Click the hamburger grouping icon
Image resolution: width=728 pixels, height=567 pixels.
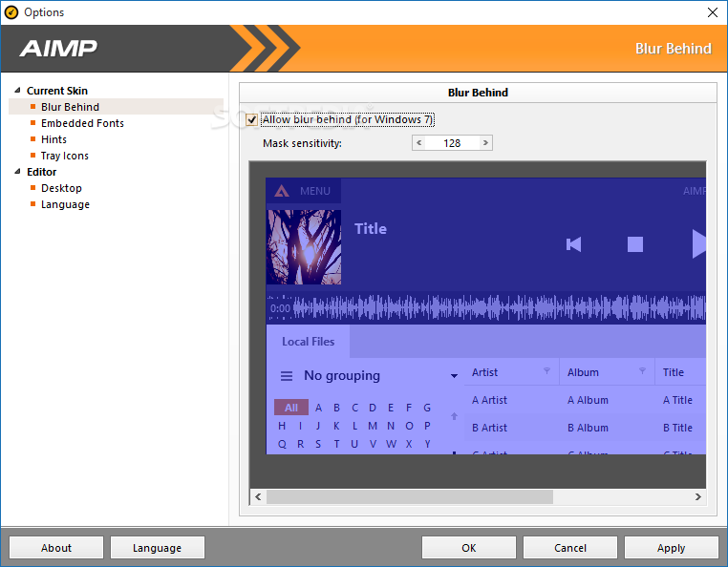287,376
